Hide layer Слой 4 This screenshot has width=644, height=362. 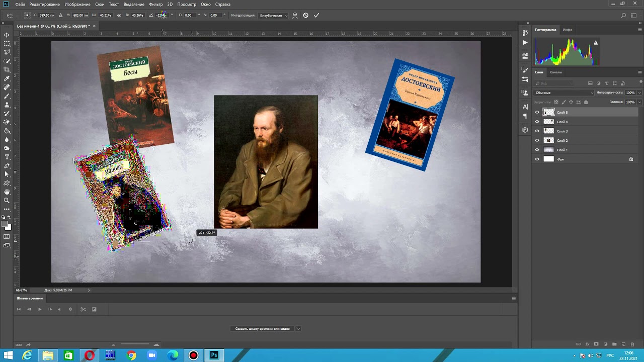(x=537, y=122)
